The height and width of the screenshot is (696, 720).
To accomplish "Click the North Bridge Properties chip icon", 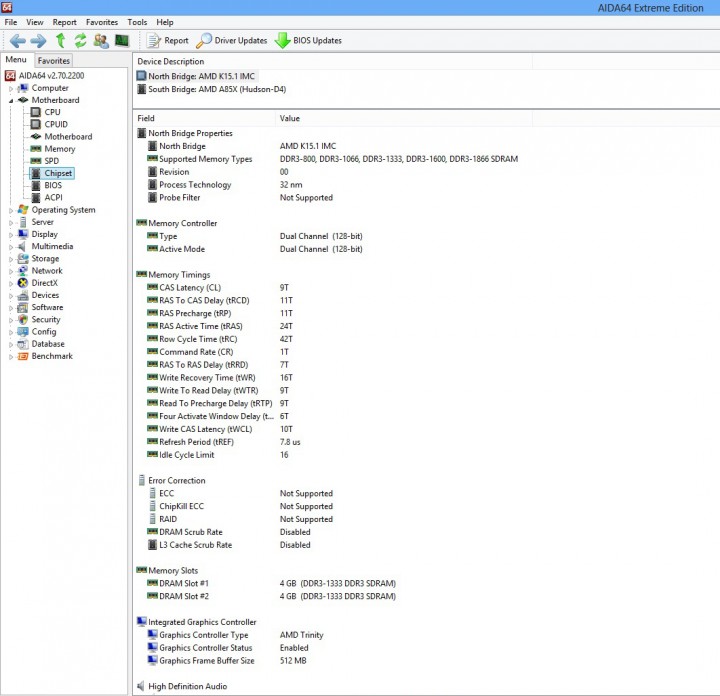I will click(141, 133).
